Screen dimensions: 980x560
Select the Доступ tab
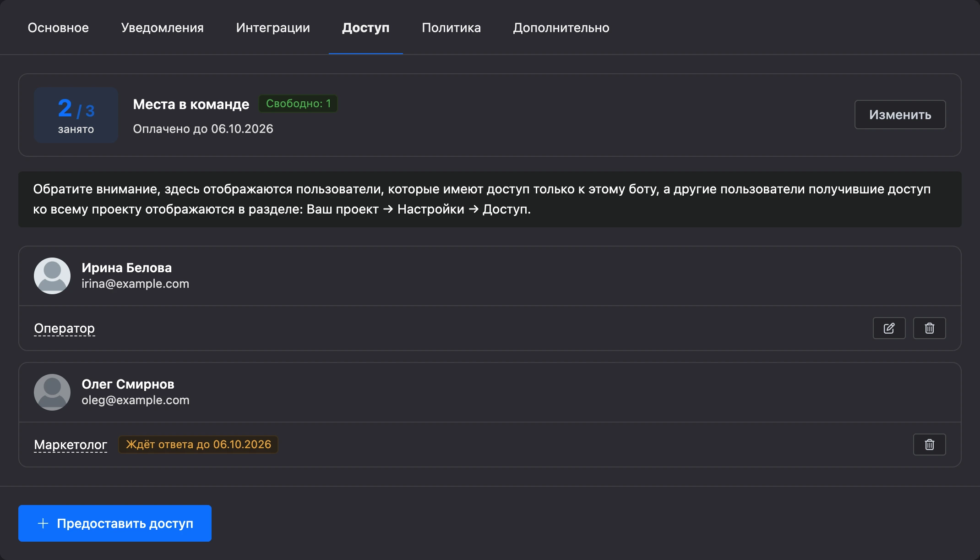point(366,27)
